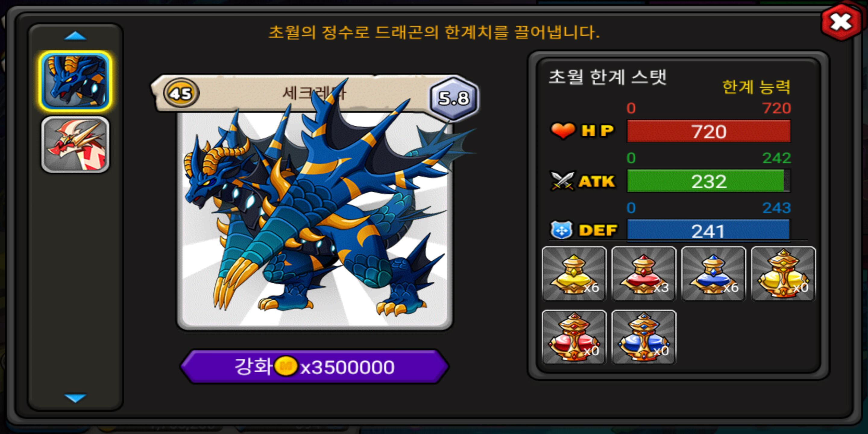Viewport: 868px width, 434px height.
Task: Click the up arrow above dragon list
Action: 75,36
